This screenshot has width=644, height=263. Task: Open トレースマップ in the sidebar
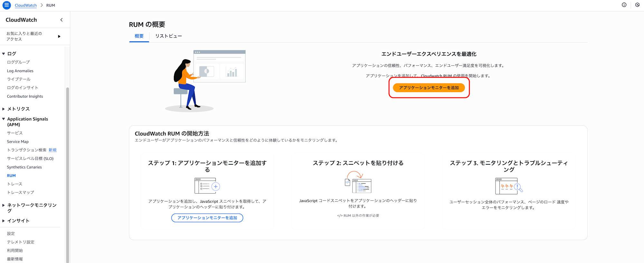pos(20,192)
